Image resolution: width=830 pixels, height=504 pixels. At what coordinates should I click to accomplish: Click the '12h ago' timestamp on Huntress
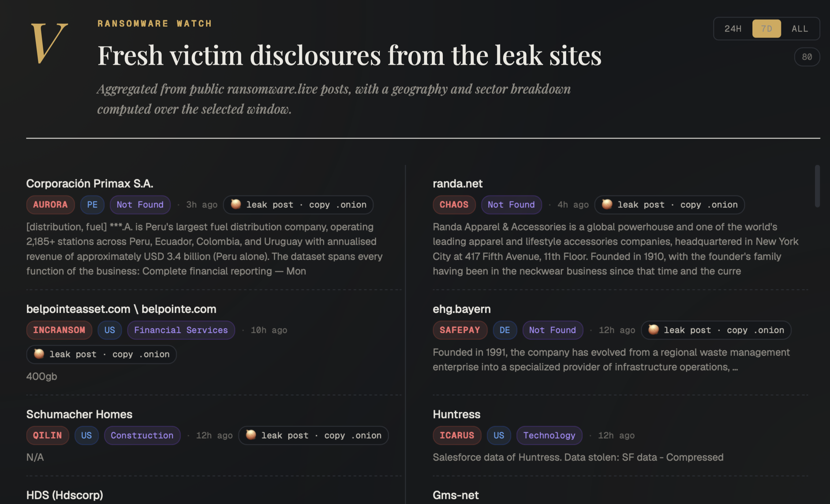click(616, 435)
